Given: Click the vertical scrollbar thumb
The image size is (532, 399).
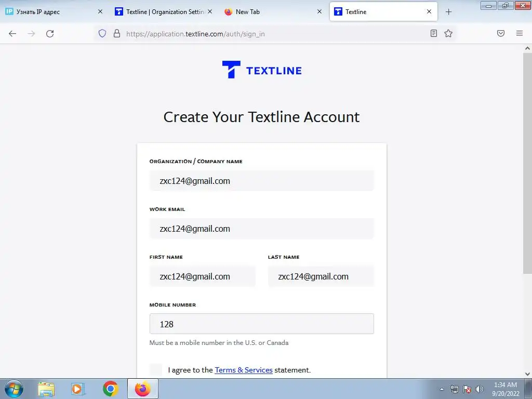Looking at the screenshot, I should [527, 163].
